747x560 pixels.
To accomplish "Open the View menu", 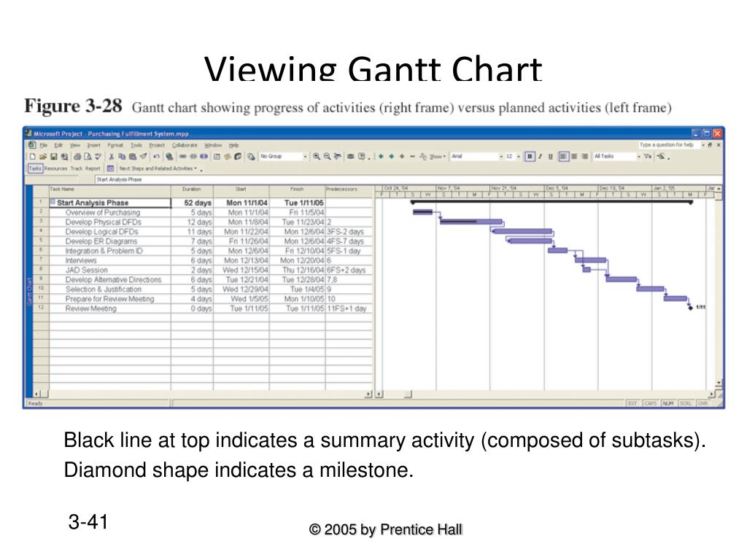I will pos(75,145).
